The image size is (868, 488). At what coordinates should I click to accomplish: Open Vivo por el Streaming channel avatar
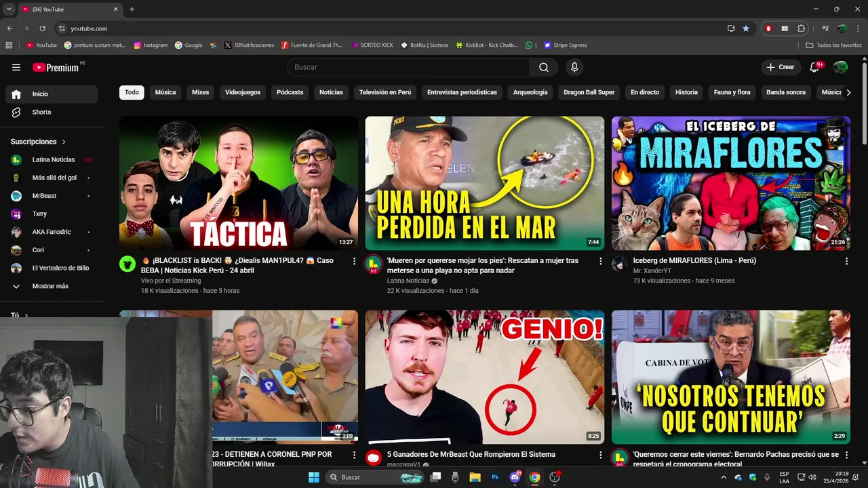[127, 264]
